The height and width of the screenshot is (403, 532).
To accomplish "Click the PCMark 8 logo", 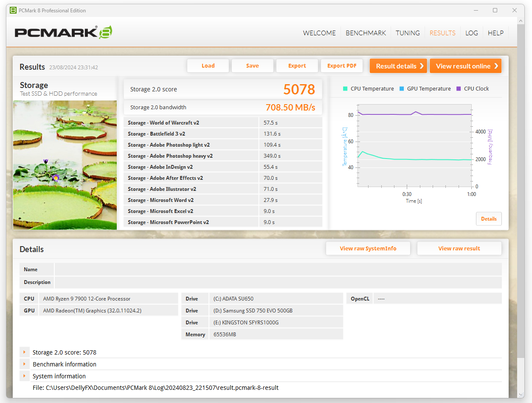I will [x=63, y=33].
